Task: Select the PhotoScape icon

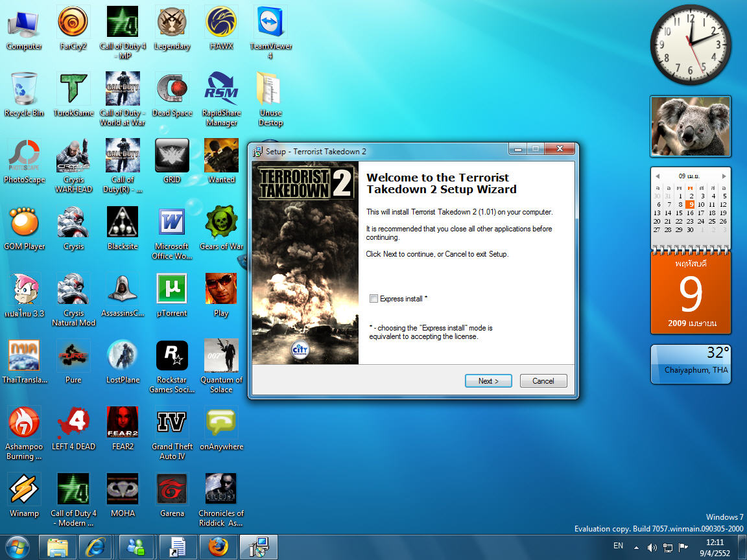Action: point(24,161)
